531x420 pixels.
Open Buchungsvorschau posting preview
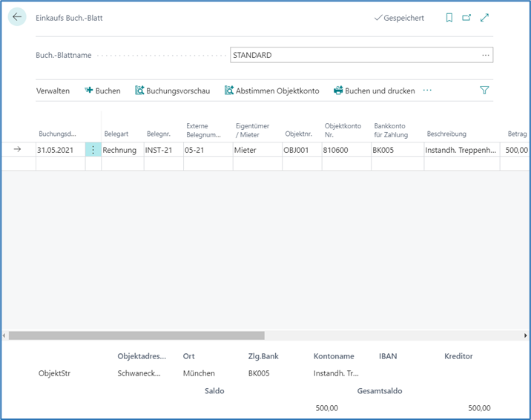pos(173,91)
